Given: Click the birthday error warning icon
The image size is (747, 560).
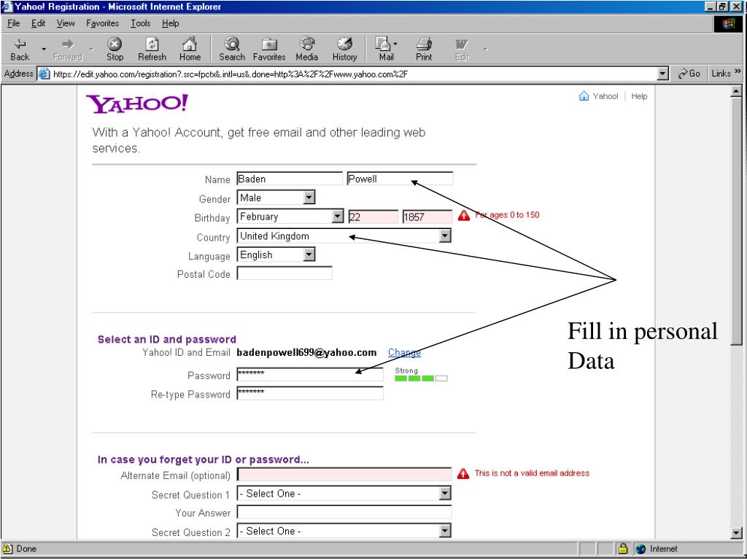Looking at the screenshot, I should click(463, 216).
